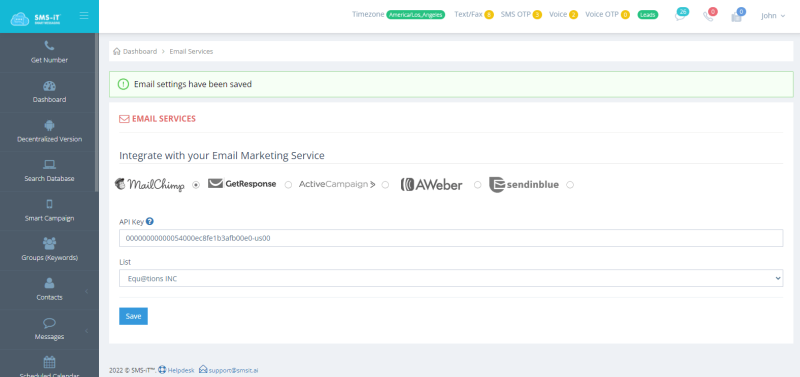Open the List dropdown showing Equ@tions INC
This screenshot has width=800, height=377.
coord(451,278)
